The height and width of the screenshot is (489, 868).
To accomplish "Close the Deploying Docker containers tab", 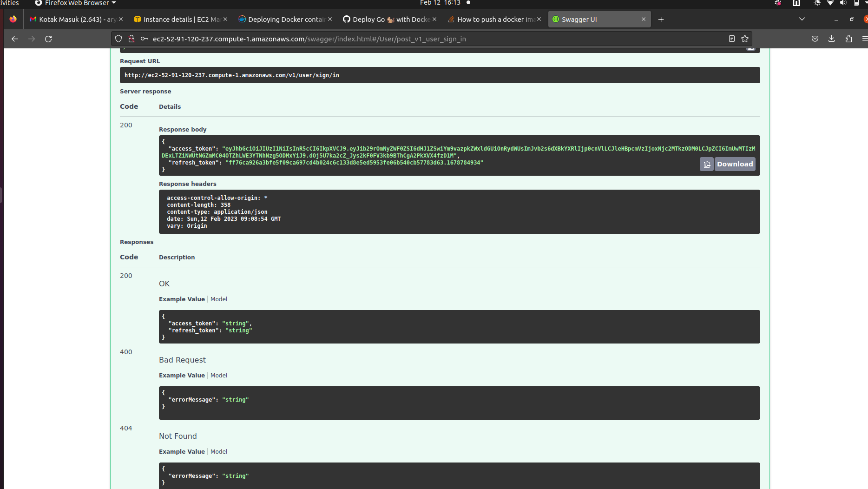I will point(330,20).
